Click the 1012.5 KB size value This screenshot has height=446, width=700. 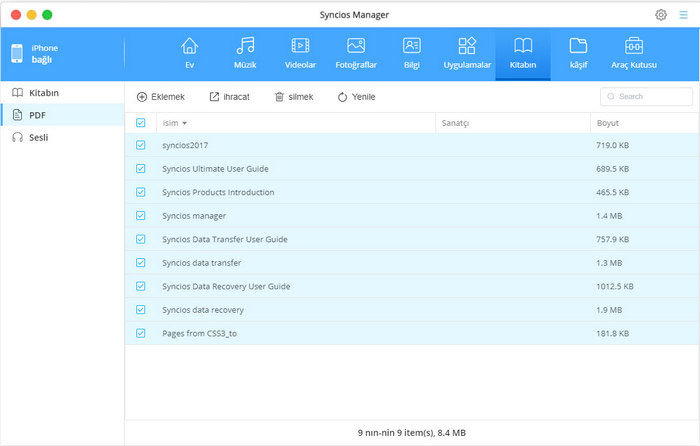[x=615, y=286]
